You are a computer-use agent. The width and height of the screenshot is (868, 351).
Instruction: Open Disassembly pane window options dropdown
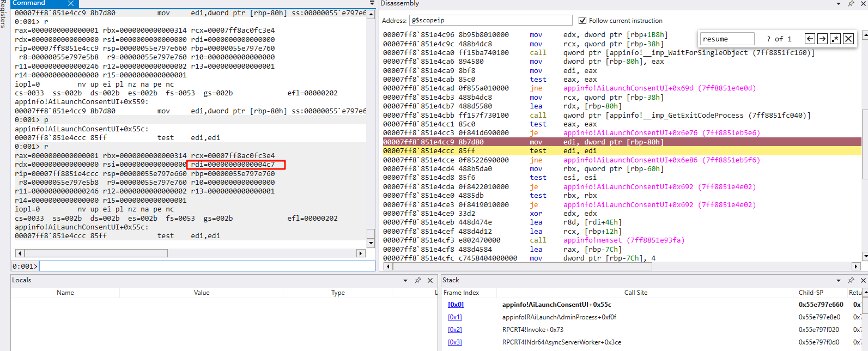coord(839,4)
